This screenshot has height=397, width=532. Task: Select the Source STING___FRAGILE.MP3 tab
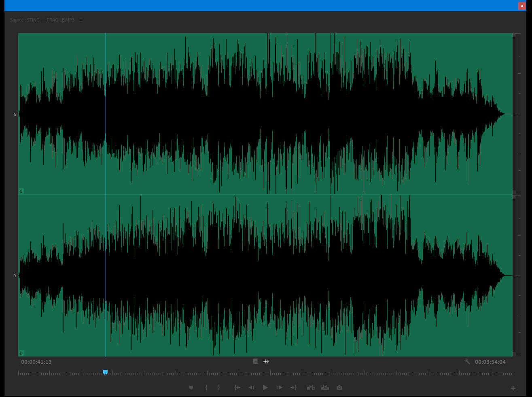pyautogui.click(x=42, y=20)
